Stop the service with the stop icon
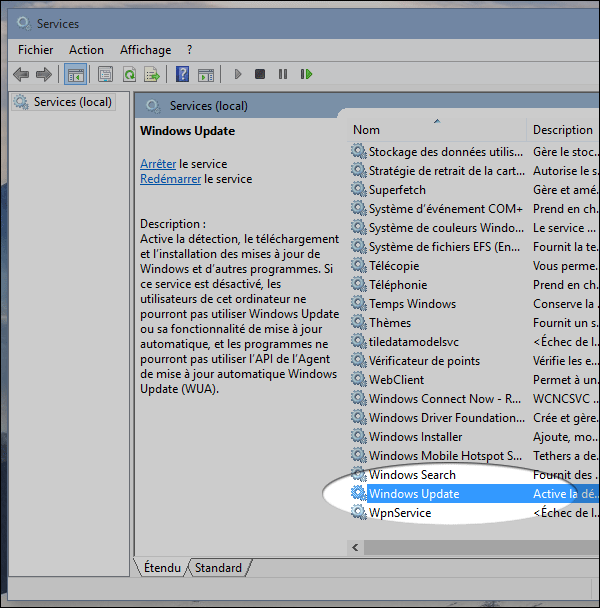 click(260, 74)
